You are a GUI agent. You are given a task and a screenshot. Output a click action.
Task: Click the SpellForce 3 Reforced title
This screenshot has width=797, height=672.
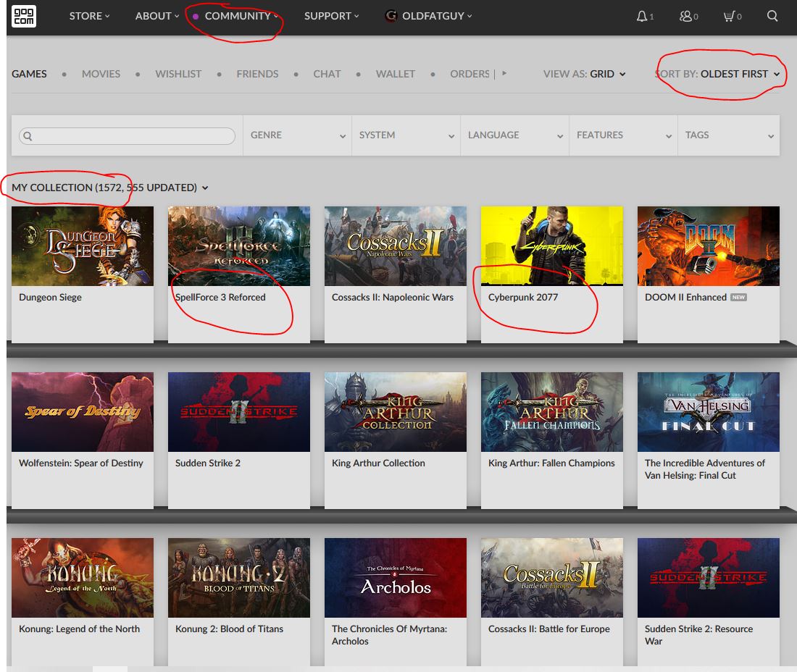coord(220,298)
